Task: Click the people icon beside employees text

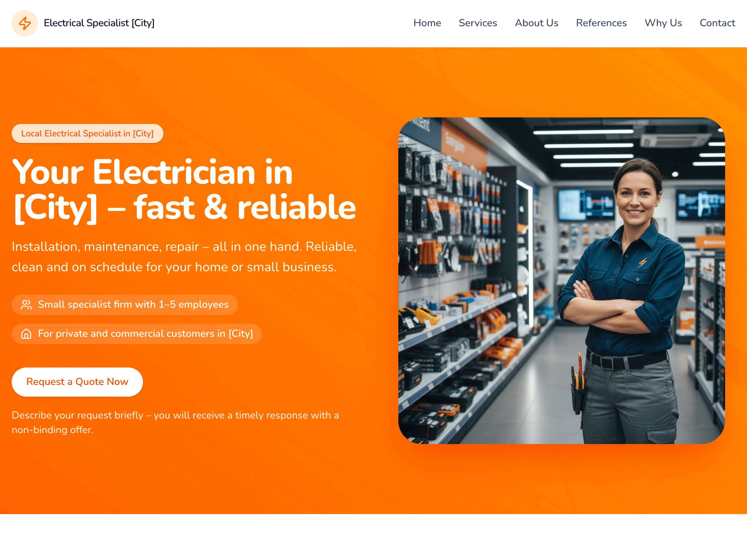Action: 26,305
